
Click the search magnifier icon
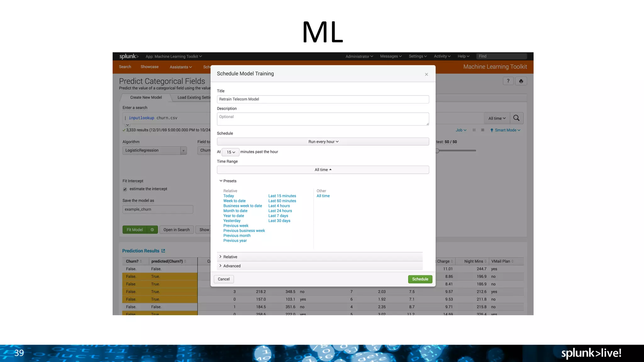[x=516, y=118]
